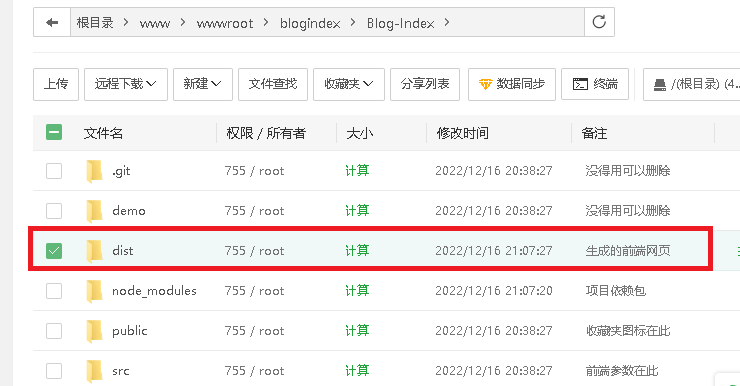Open the node_modules folder icon
Image resolution: width=740 pixels, height=386 pixels.
pos(94,291)
